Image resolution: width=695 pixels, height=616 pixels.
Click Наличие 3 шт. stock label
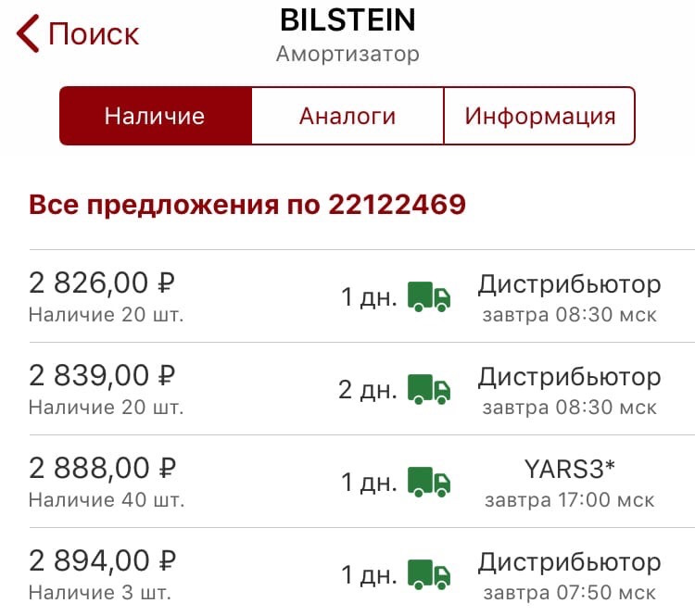tap(100, 593)
